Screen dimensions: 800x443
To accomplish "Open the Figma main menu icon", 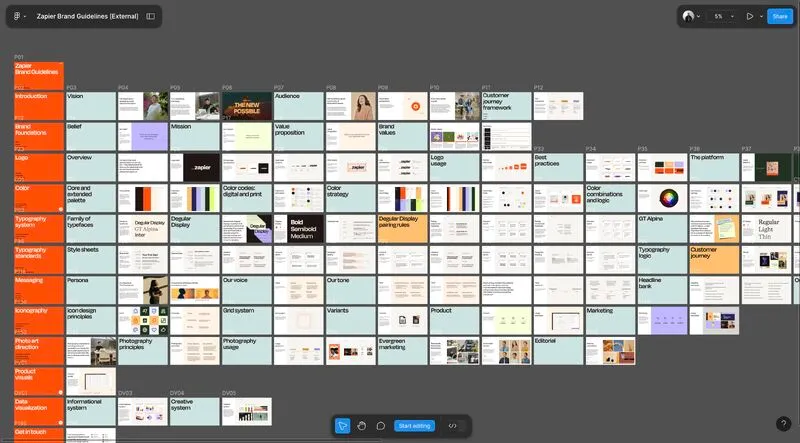I will (x=17, y=16).
